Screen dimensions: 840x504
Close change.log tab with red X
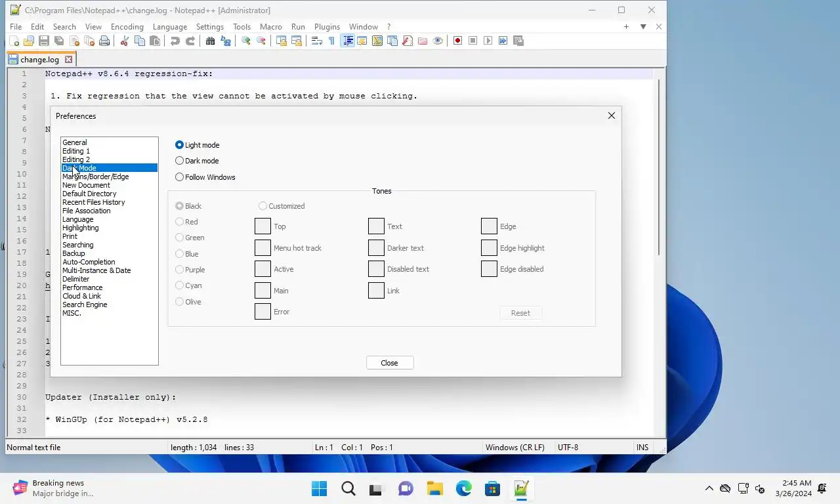coord(68,60)
